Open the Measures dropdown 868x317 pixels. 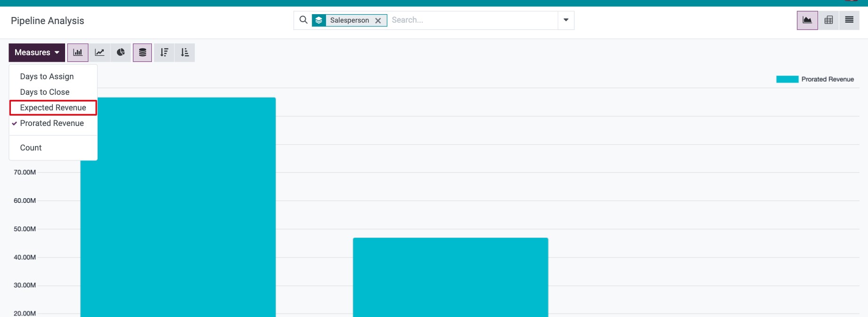(37, 52)
